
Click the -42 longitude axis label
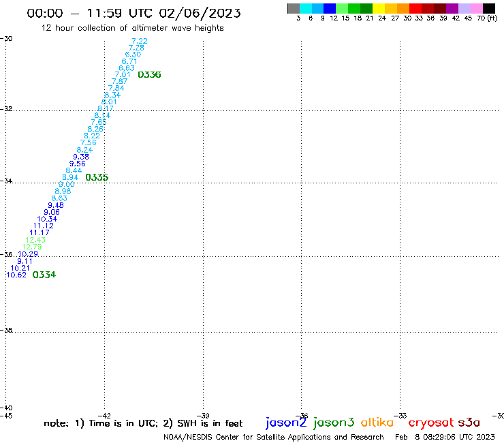[104, 416]
